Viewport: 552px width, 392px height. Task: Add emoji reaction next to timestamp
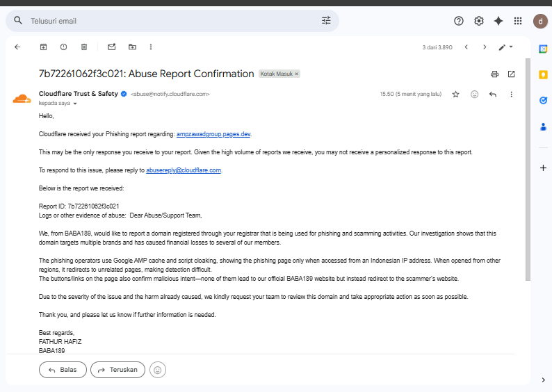pyautogui.click(x=475, y=95)
